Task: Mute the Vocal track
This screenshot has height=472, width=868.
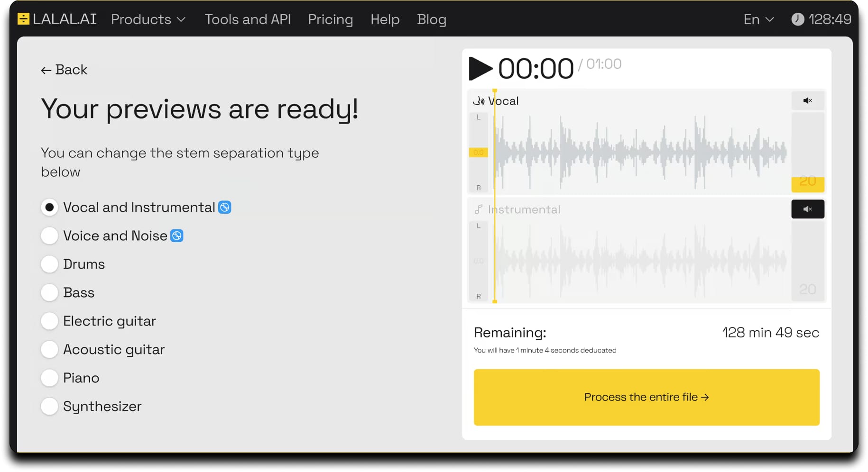Action: coord(807,100)
